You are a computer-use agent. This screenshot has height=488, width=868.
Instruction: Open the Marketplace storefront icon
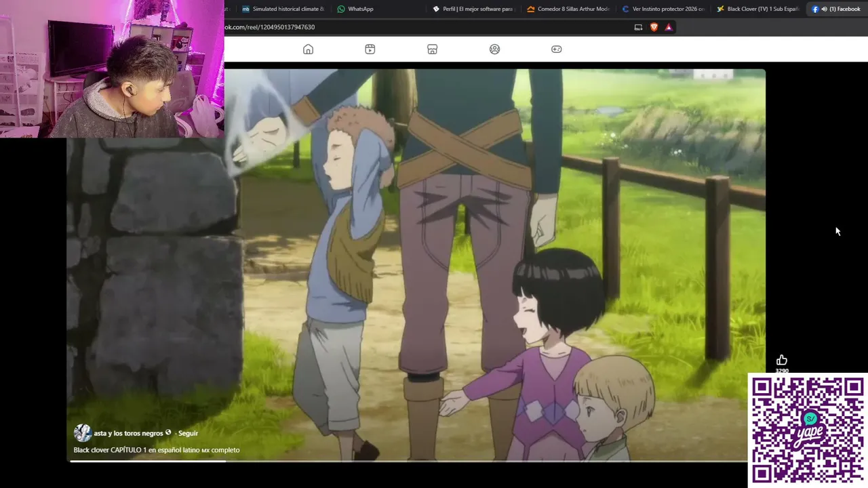[x=432, y=49]
